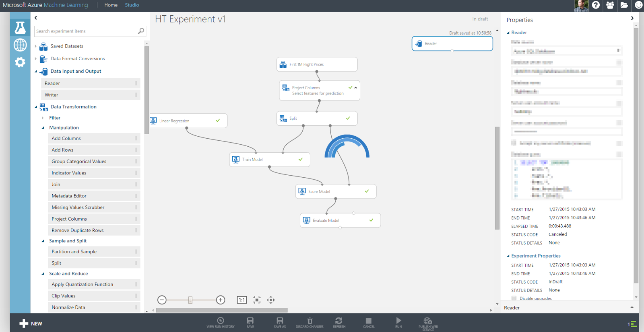
Task: Select the Evaluate Model module
Action: (341, 220)
